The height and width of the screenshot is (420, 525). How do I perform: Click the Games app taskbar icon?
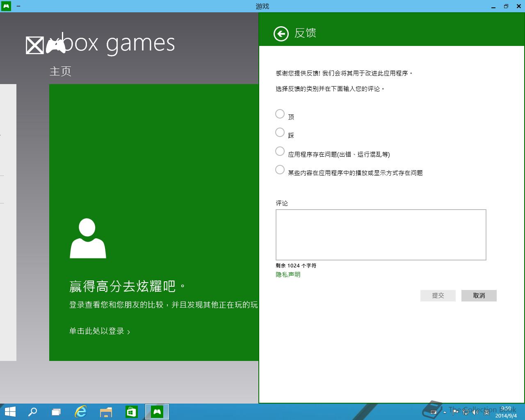click(157, 412)
